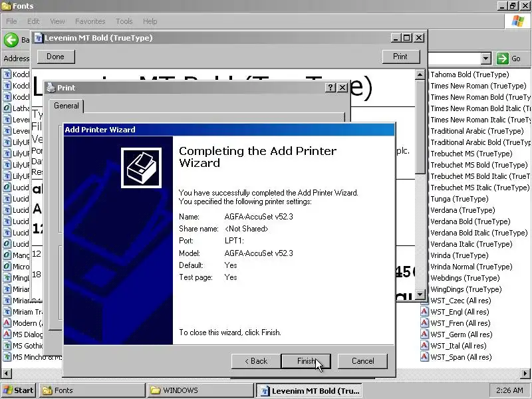This screenshot has height=399, width=532.
Task: Click Finish in Add Printer Wizard
Action: coord(306,361)
